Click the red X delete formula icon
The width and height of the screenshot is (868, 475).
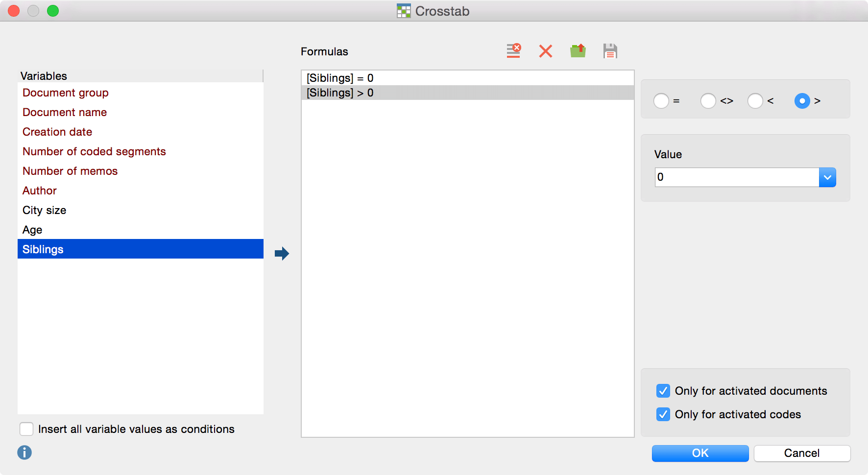point(546,51)
